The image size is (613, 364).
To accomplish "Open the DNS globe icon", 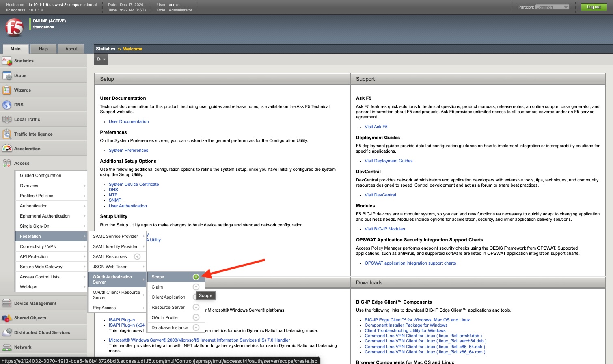I will point(7,105).
